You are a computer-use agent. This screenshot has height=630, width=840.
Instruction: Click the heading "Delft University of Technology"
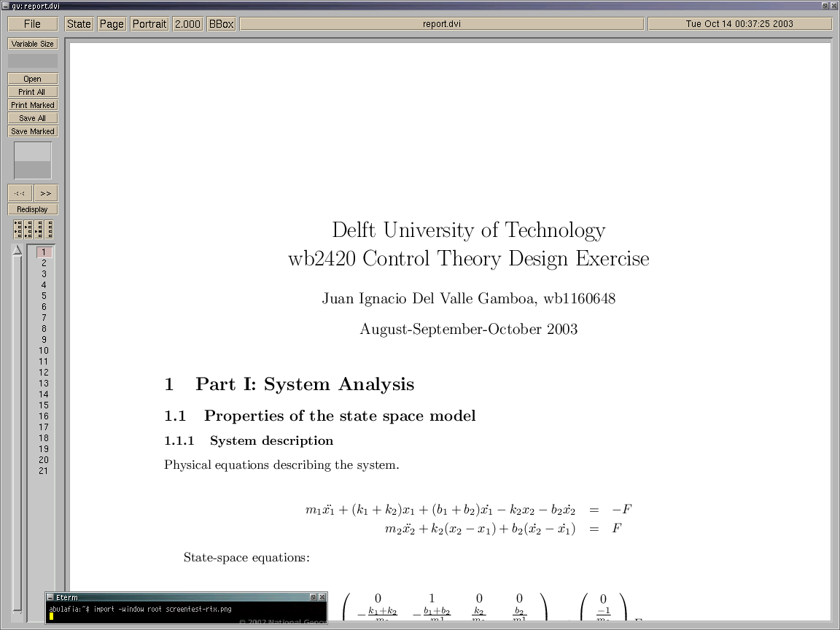pos(469,230)
